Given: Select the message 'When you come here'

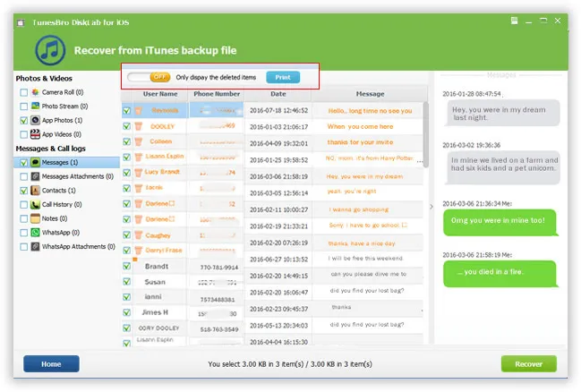Looking at the screenshot, I should [360, 127].
